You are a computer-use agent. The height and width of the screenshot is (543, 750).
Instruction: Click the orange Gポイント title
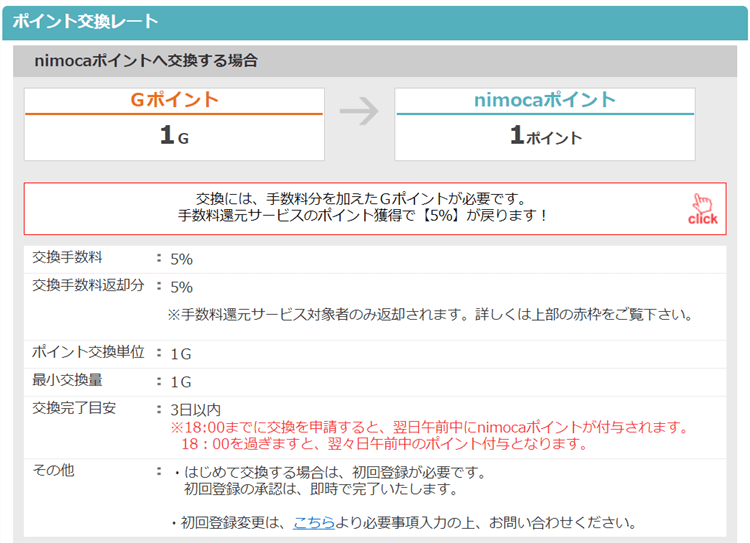pyautogui.click(x=175, y=100)
